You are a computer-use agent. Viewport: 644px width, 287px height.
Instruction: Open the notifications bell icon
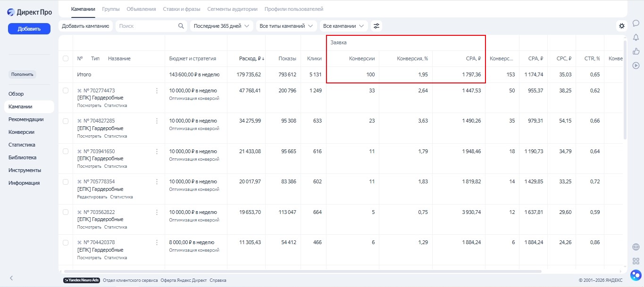click(x=636, y=37)
